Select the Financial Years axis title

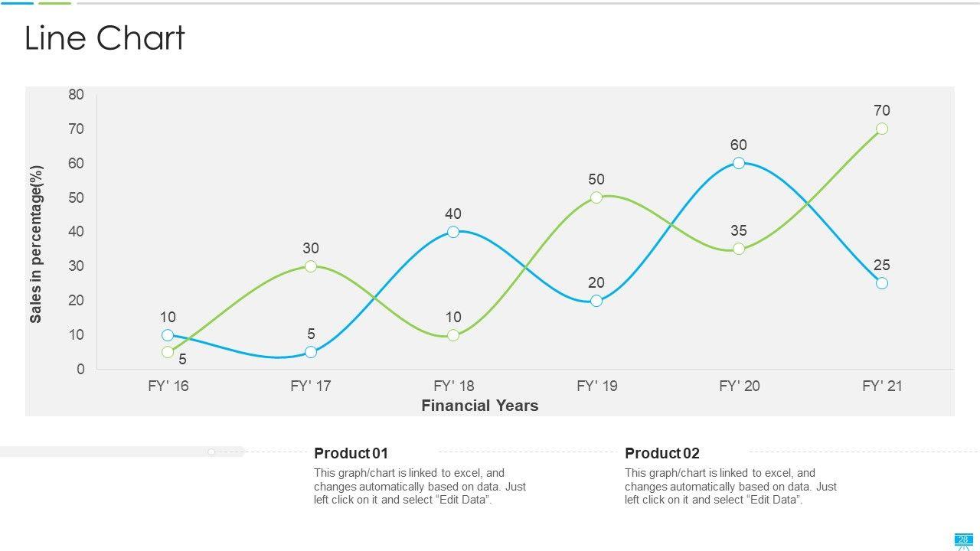tap(479, 406)
